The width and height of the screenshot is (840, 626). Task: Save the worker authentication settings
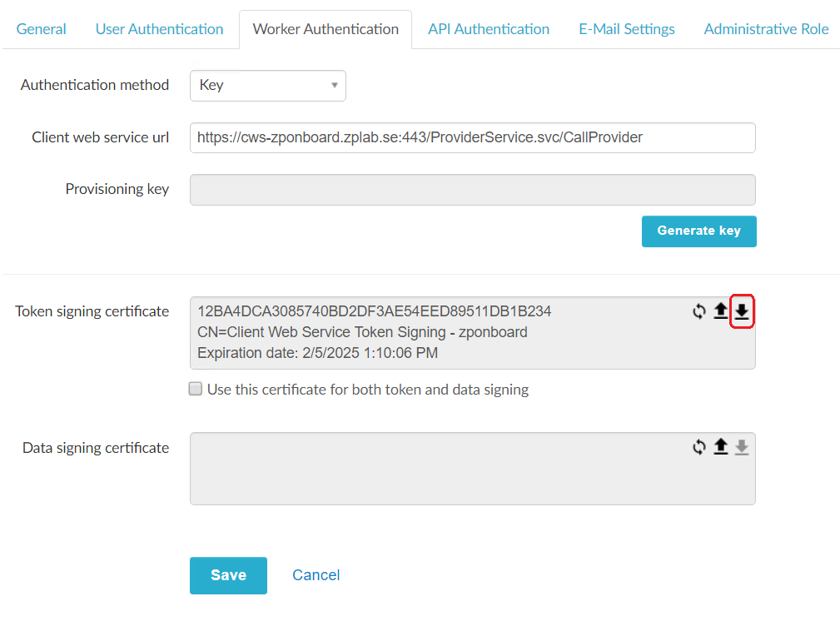(228, 574)
